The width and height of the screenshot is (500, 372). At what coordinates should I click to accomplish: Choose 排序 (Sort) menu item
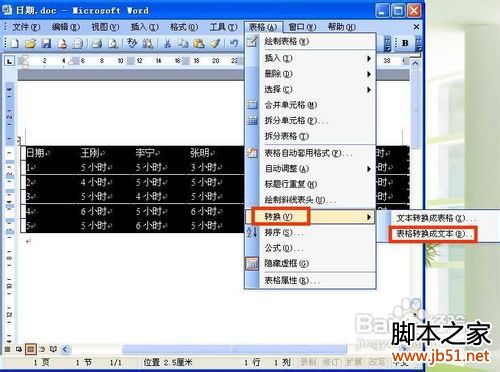(x=310, y=232)
